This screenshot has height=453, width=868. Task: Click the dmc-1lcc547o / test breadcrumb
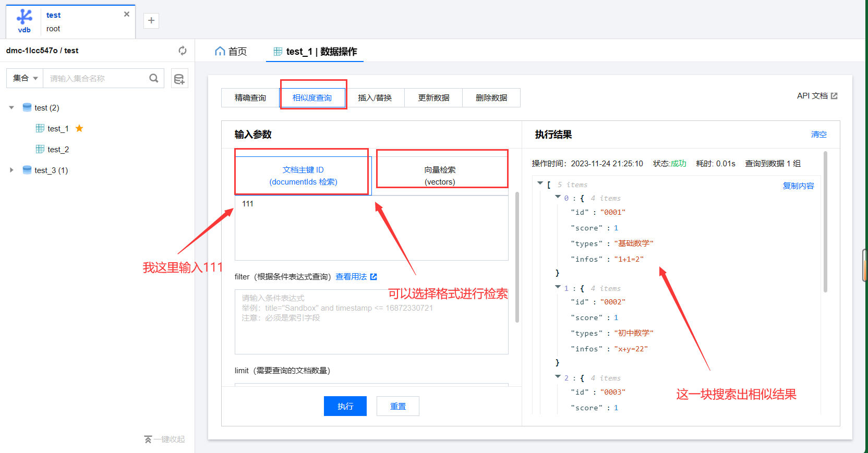pyautogui.click(x=42, y=51)
